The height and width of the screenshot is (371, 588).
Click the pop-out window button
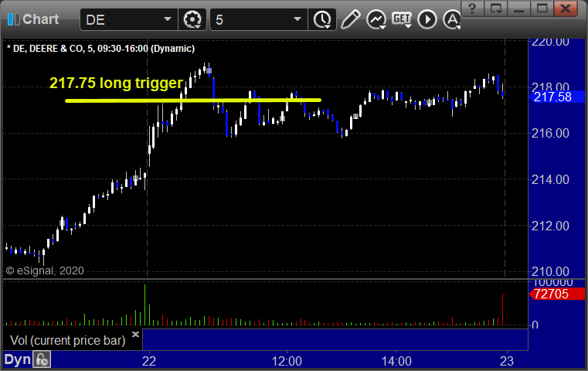click(496, 9)
